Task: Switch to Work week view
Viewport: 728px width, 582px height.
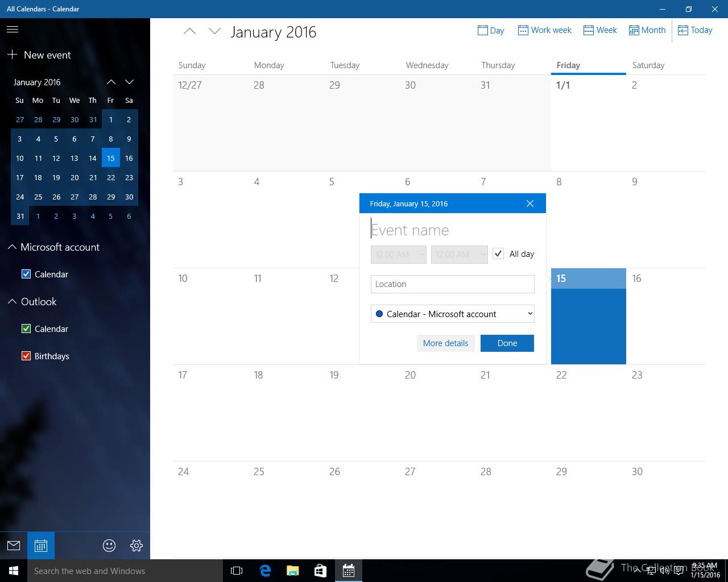Action: coord(544,30)
